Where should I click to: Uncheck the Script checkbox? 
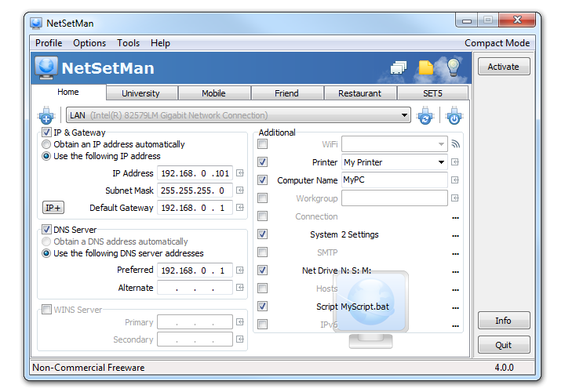pos(263,306)
